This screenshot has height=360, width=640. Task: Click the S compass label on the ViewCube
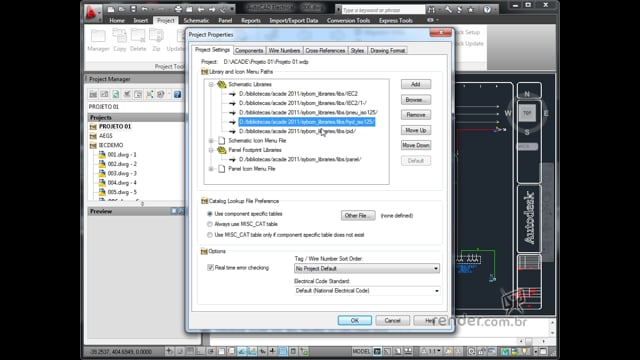(x=527, y=132)
